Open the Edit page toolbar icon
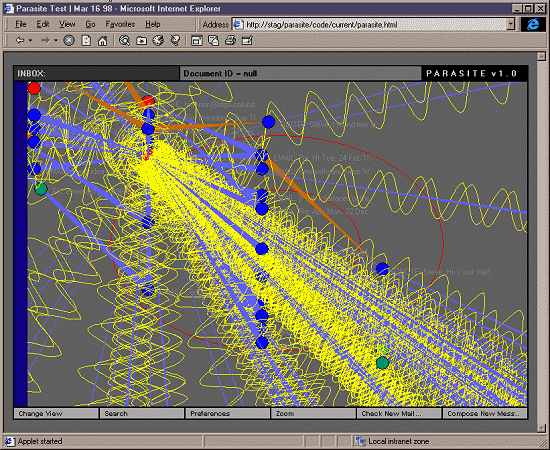Image resolution: width=550 pixels, height=450 pixels. tap(247, 41)
